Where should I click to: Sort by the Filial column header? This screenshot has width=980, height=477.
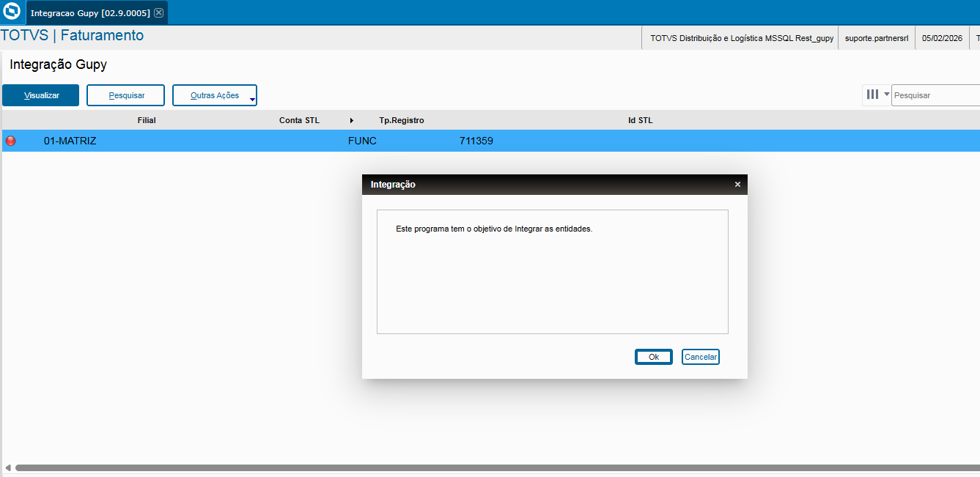(x=147, y=120)
